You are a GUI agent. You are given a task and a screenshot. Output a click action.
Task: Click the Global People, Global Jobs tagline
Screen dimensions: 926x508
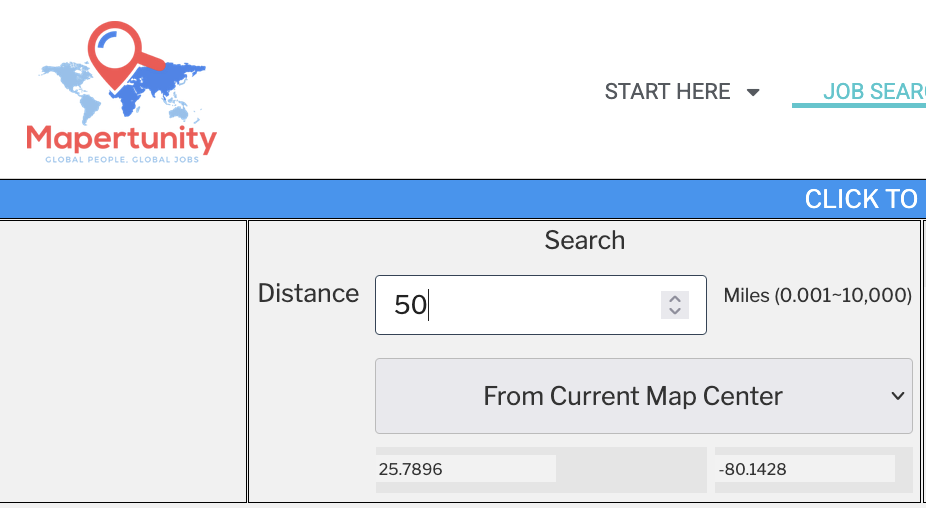(121, 159)
